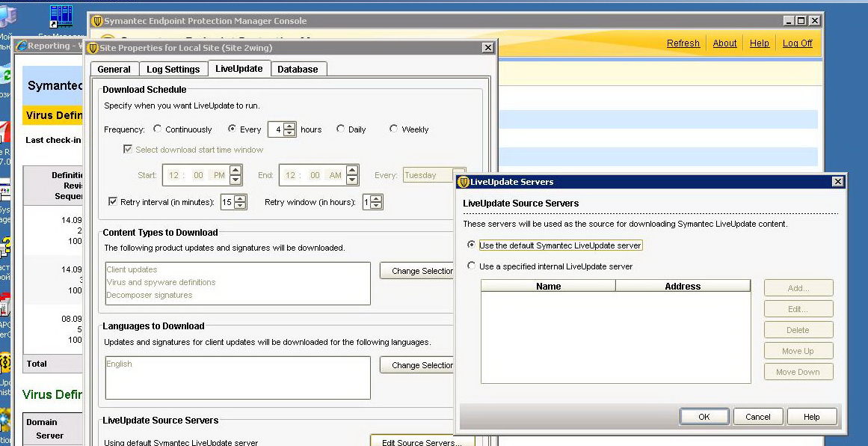Image resolution: width=868 pixels, height=446 pixels.
Task: Increase the Every hours spinner value
Action: (x=290, y=126)
